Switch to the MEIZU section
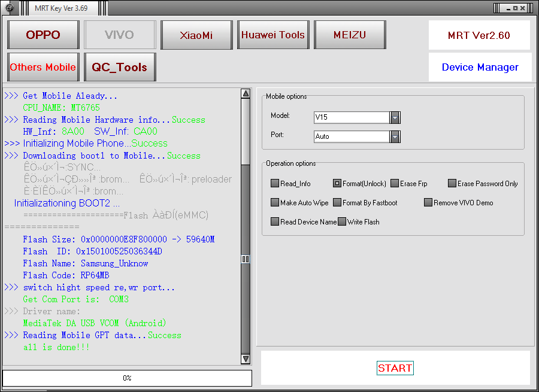 coord(350,35)
